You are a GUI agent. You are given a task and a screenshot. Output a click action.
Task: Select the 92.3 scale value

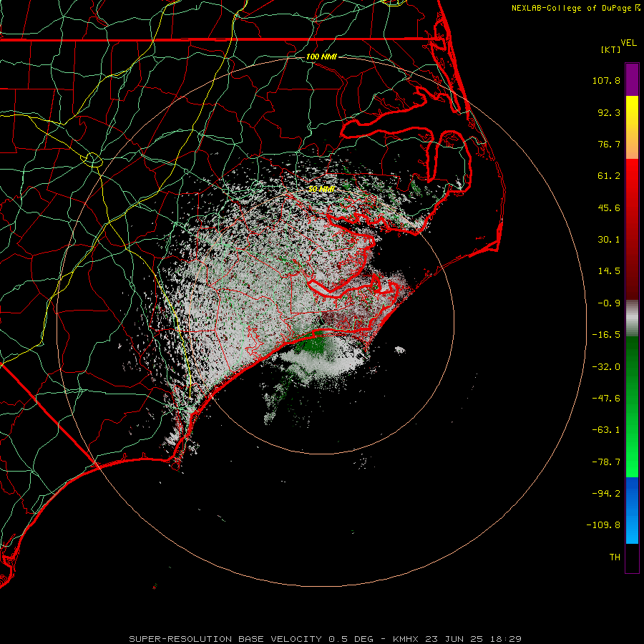[609, 112]
